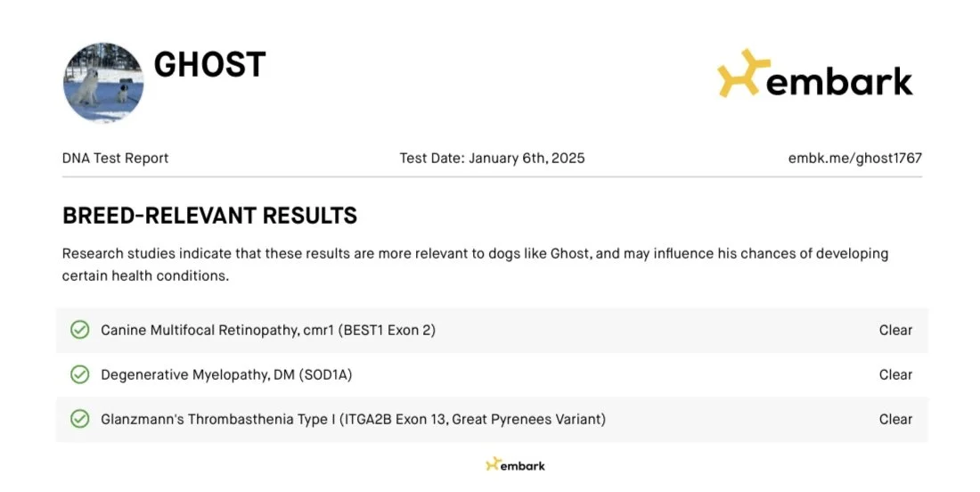Click the Test Date January 6th text
The width and height of the screenshot is (980, 492).
coord(492,158)
